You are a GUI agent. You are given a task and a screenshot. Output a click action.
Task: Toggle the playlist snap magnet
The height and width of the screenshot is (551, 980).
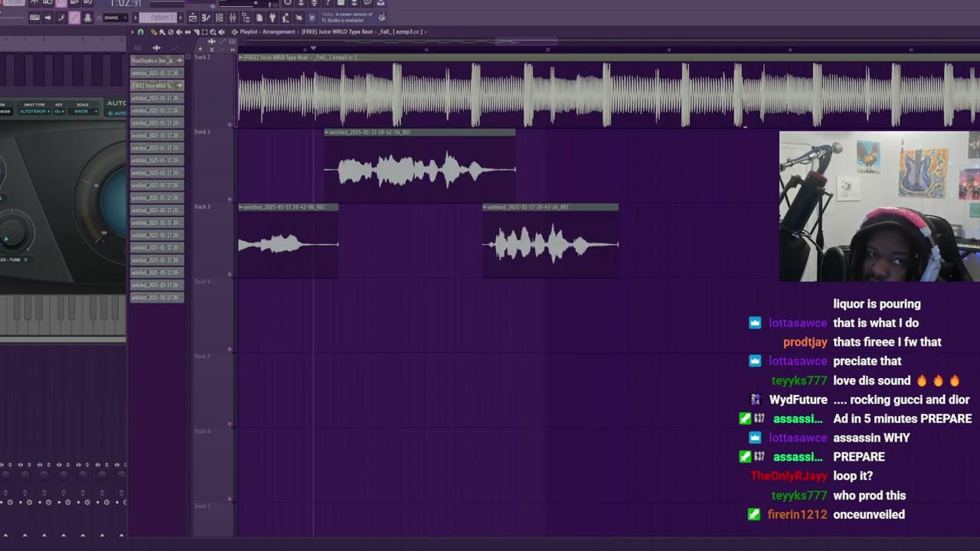[140, 32]
